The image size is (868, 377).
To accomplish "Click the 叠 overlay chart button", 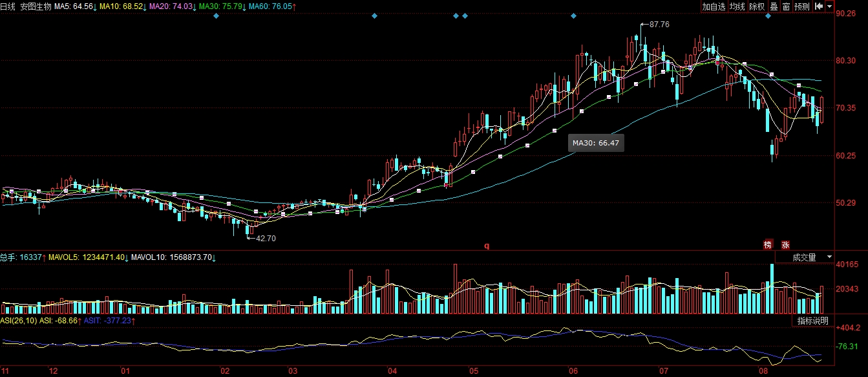I will tap(774, 6).
